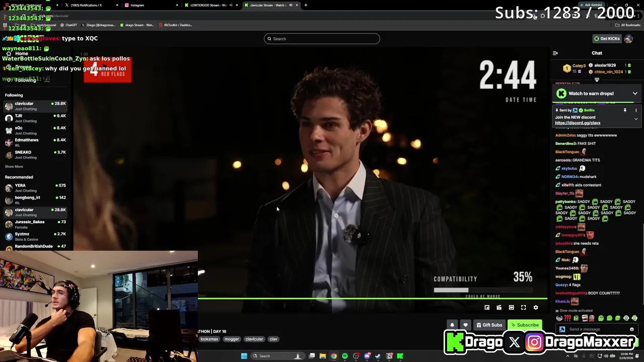
Task: Open the Windows Start menu
Action: [244, 356]
